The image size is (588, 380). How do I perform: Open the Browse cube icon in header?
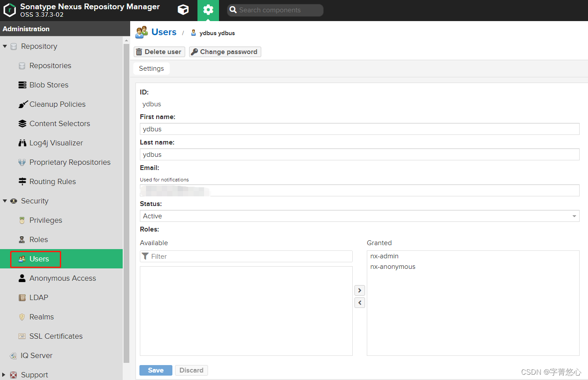click(x=183, y=10)
